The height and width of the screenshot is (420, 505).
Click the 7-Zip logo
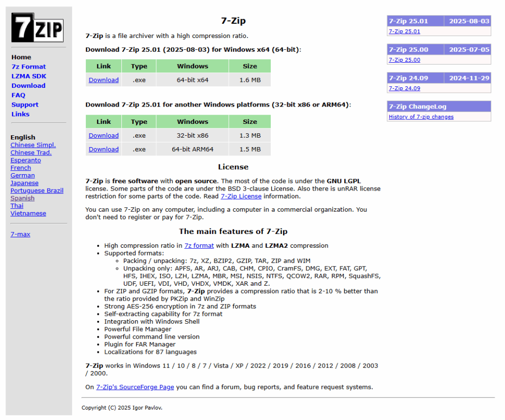coord(37,28)
